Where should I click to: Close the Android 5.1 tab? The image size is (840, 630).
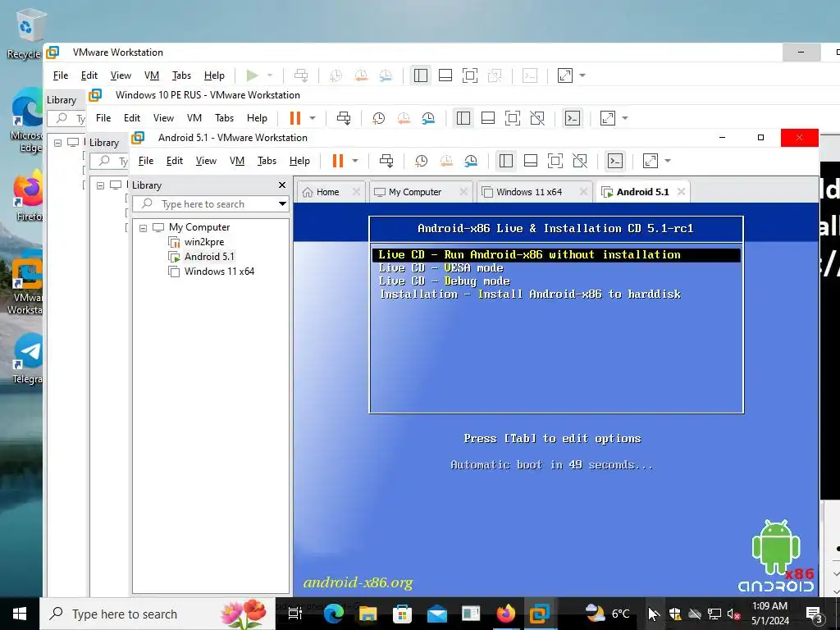pyautogui.click(x=681, y=192)
